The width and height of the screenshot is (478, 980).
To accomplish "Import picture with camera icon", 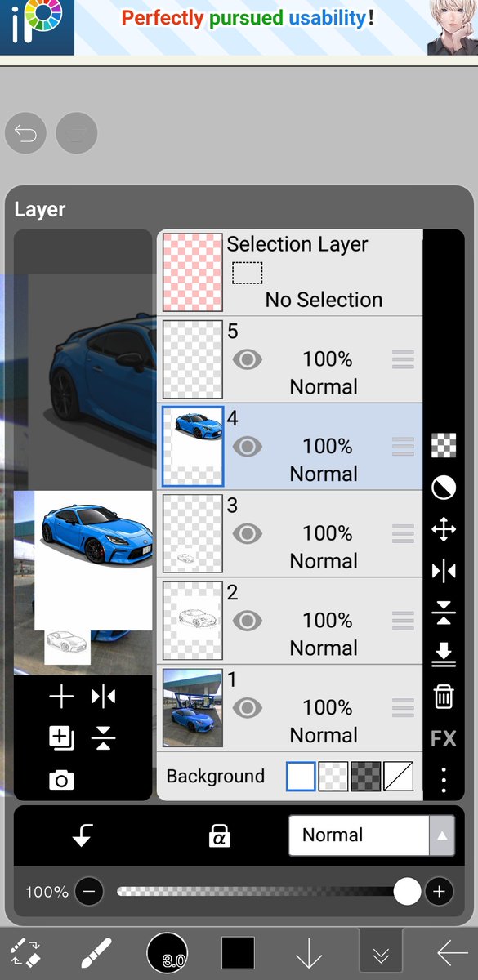I will (x=61, y=781).
